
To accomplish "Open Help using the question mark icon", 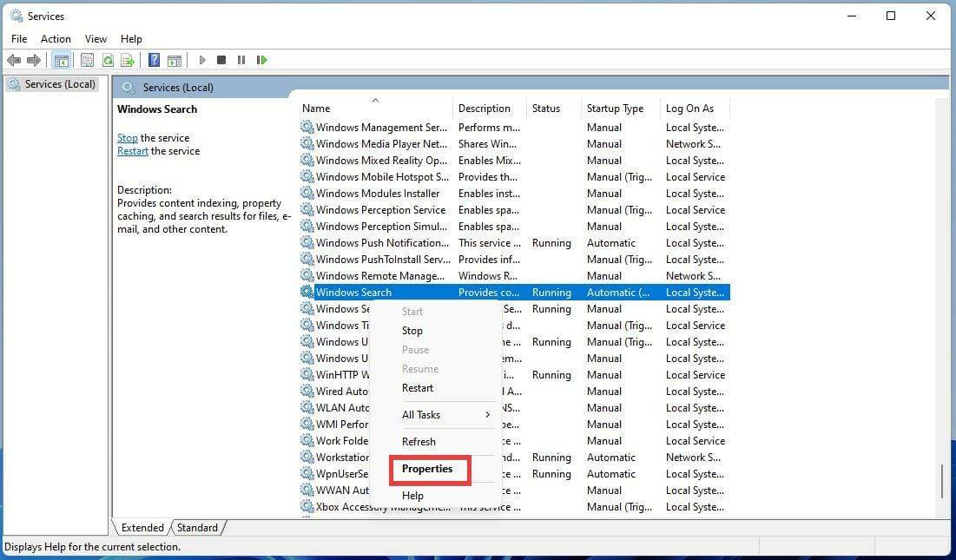I will pyautogui.click(x=154, y=60).
